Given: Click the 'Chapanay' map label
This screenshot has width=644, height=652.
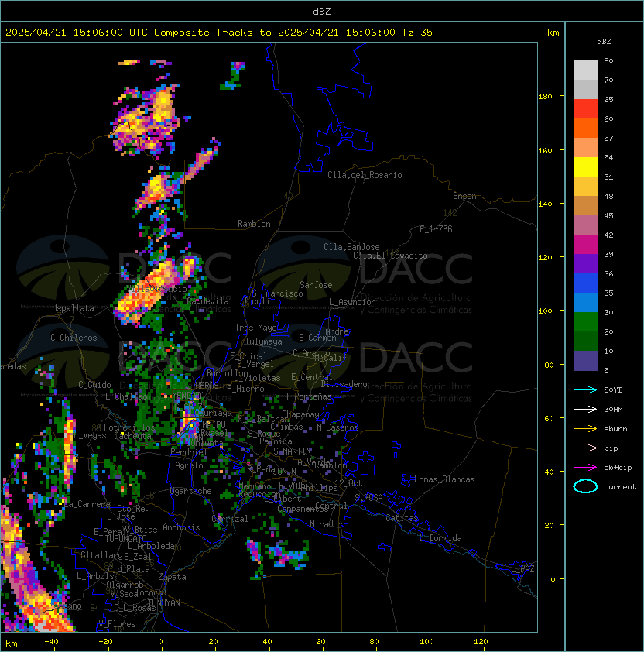Looking at the screenshot, I should (x=300, y=414).
